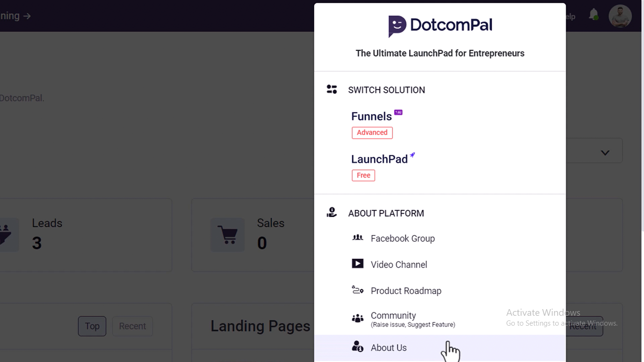Open the notifications bell

tap(594, 15)
